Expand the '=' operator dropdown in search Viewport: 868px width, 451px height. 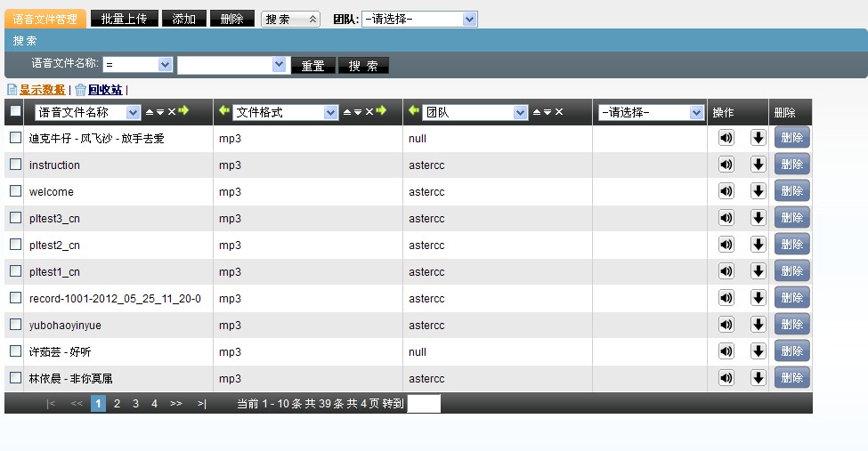138,65
